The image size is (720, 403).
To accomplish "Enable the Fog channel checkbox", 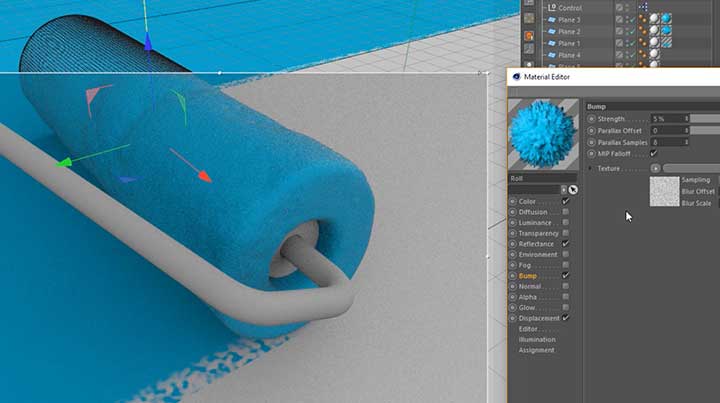I will tap(565, 265).
